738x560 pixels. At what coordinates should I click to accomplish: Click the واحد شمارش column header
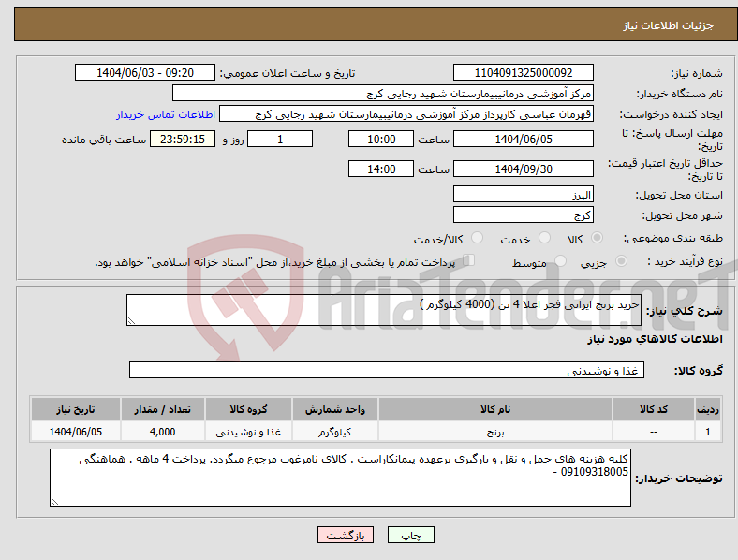pyautogui.click(x=334, y=409)
